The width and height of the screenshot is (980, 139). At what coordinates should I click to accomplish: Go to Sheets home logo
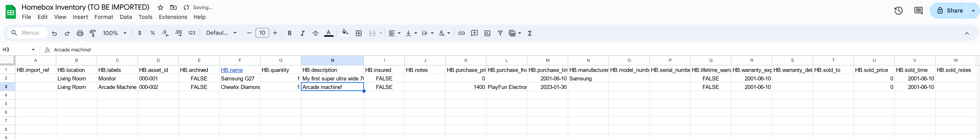click(x=11, y=12)
